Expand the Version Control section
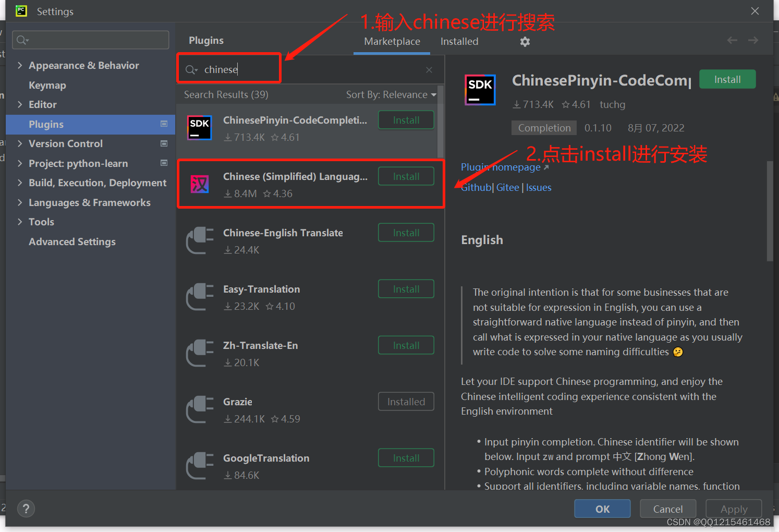 [20, 143]
